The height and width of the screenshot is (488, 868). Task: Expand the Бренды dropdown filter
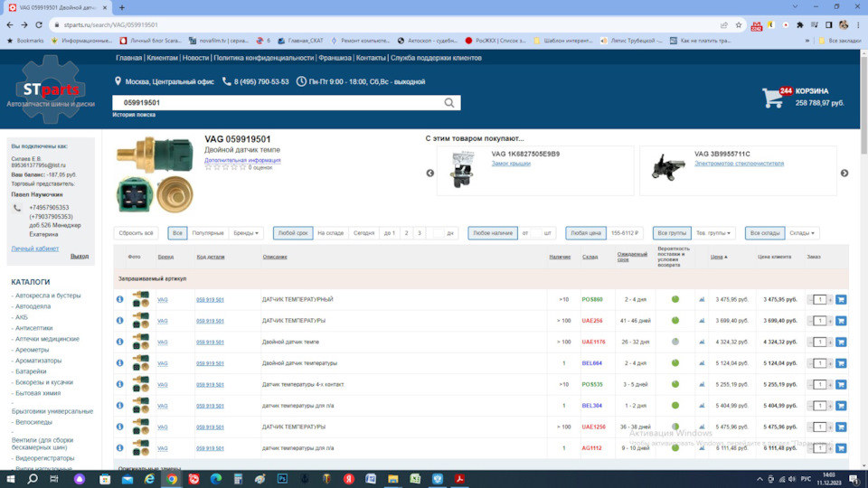pyautogui.click(x=246, y=233)
